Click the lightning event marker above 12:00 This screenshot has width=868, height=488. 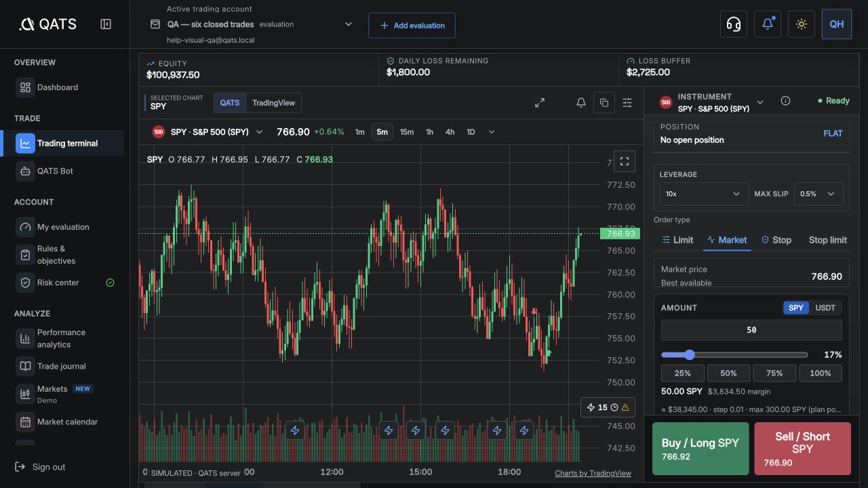pyautogui.click(x=295, y=430)
